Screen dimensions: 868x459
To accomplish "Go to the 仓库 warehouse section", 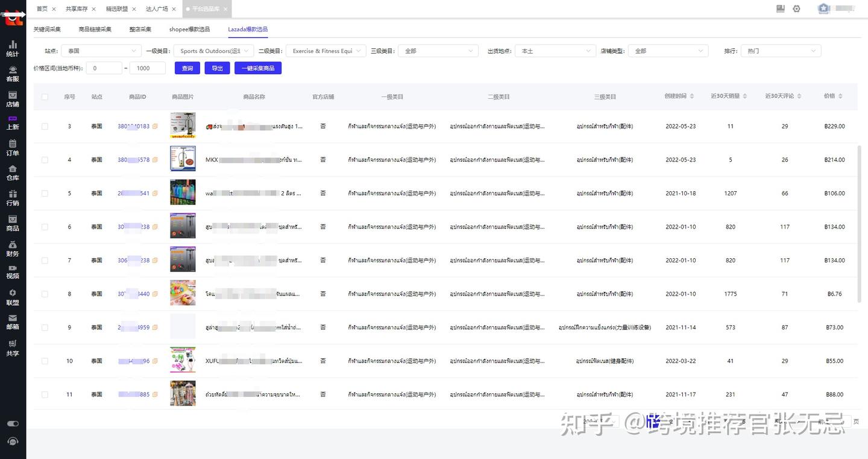I will click(13, 173).
